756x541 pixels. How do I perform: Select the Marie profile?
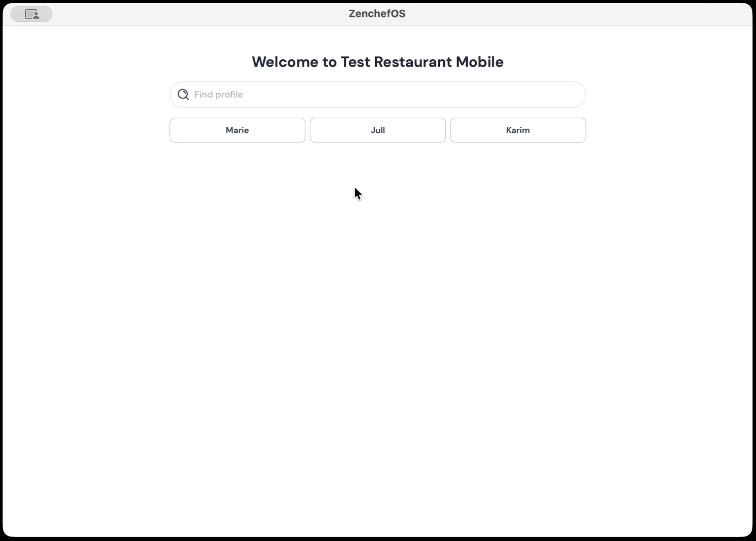(x=237, y=130)
